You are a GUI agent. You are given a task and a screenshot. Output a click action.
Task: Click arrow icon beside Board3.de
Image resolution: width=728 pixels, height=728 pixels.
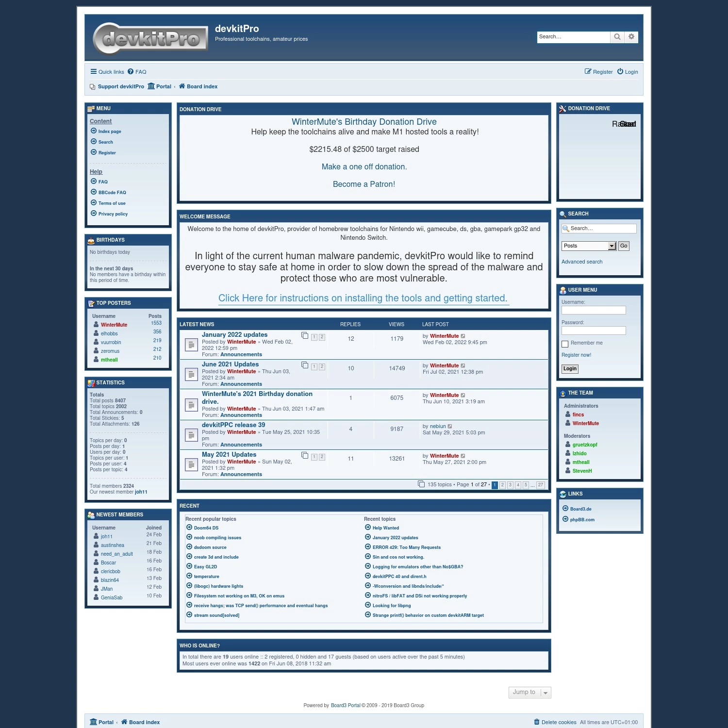pyautogui.click(x=565, y=509)
